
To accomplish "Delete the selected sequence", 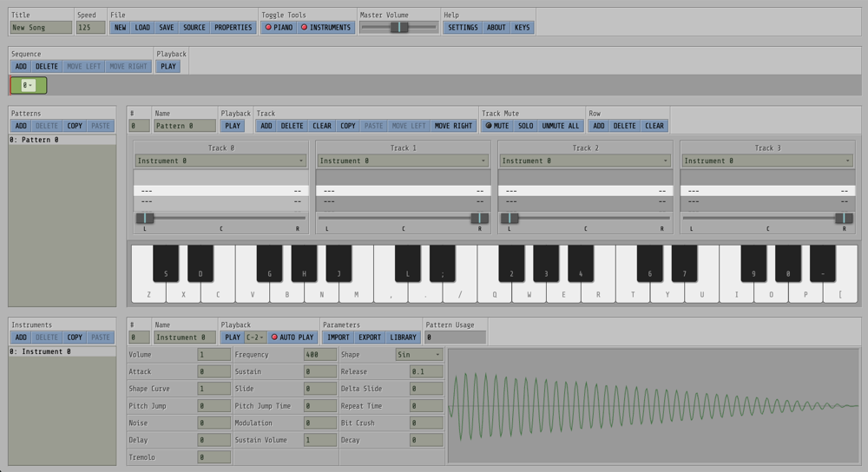I will (47, 66).
